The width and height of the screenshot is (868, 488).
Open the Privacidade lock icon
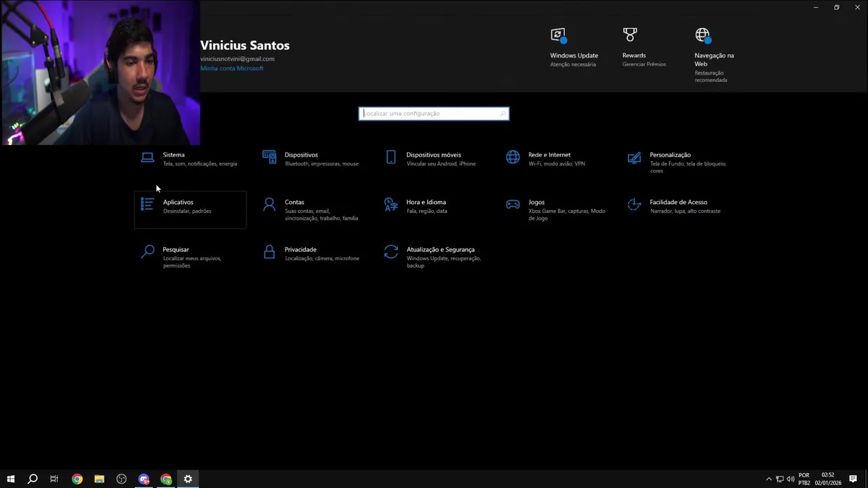pyautogui.click(x=269, y=251)
